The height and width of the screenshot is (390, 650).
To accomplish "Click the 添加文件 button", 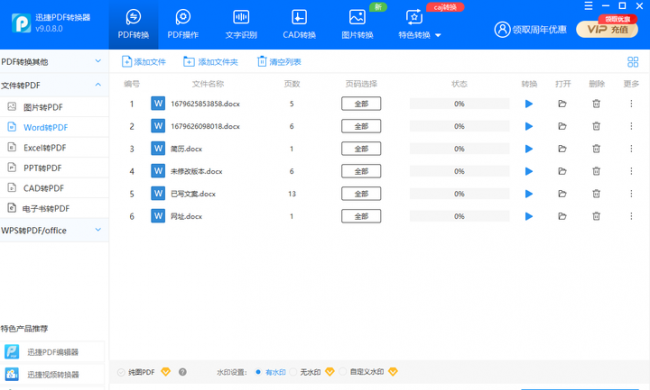I will (x=143, y=62).
